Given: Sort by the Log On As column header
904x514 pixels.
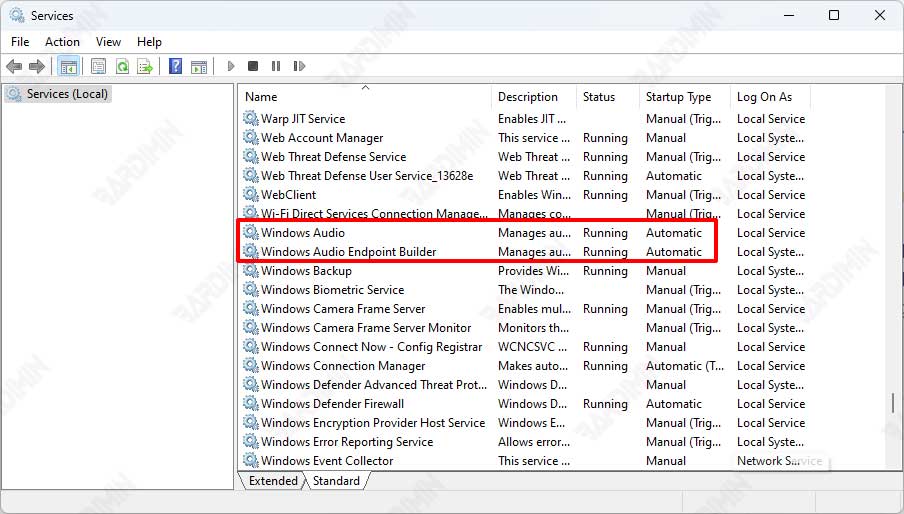Looking at the screenshot, I should click(x=770, y=97).
